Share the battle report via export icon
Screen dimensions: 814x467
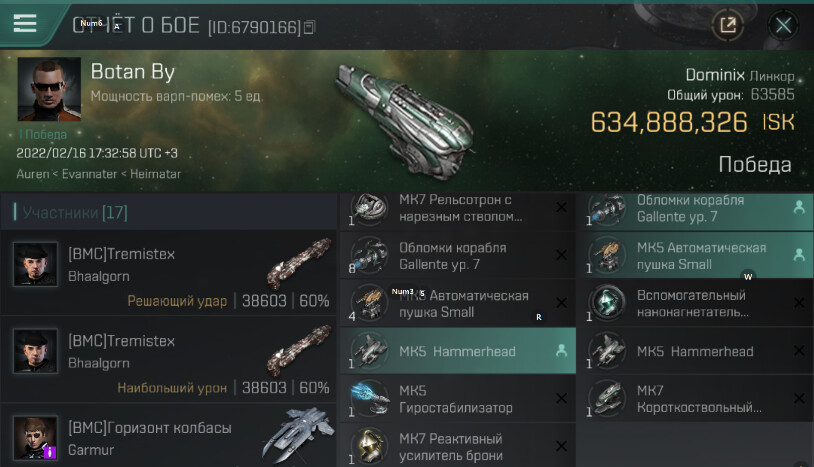pos(727,24)
